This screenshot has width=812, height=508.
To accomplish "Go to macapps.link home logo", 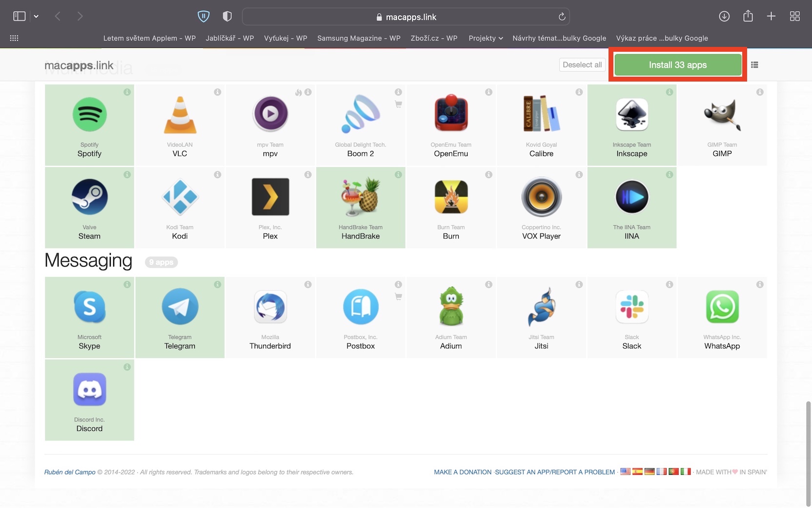I will point(79,65).
